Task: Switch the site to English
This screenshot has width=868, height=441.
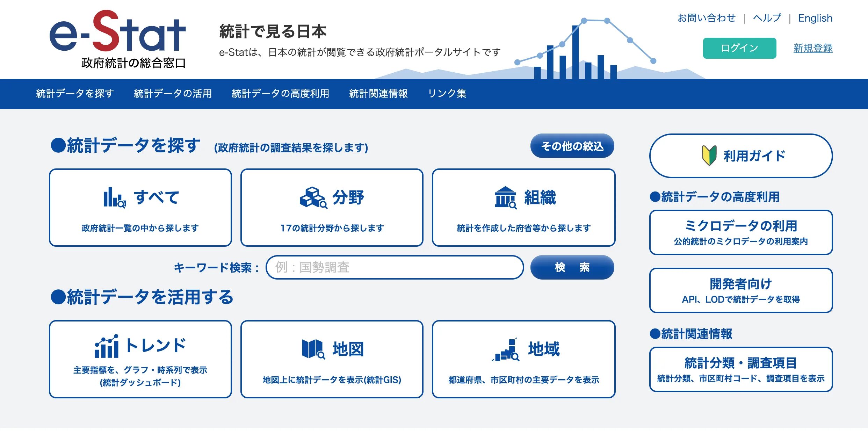Action: pyautogui.click(x=815, y=18)
